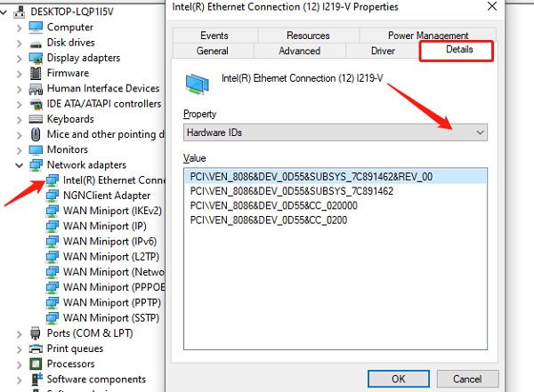This screenshot has width=534, height=392.
Task: Click the Keyboards device icon
Action: [36, 119]
